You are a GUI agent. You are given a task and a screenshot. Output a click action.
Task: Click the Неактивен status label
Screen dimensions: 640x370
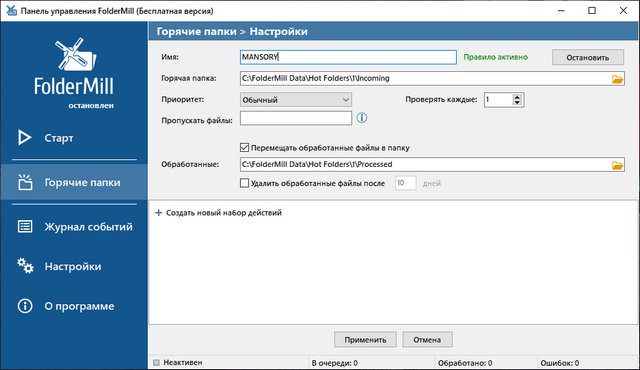[x=183, y=362]
